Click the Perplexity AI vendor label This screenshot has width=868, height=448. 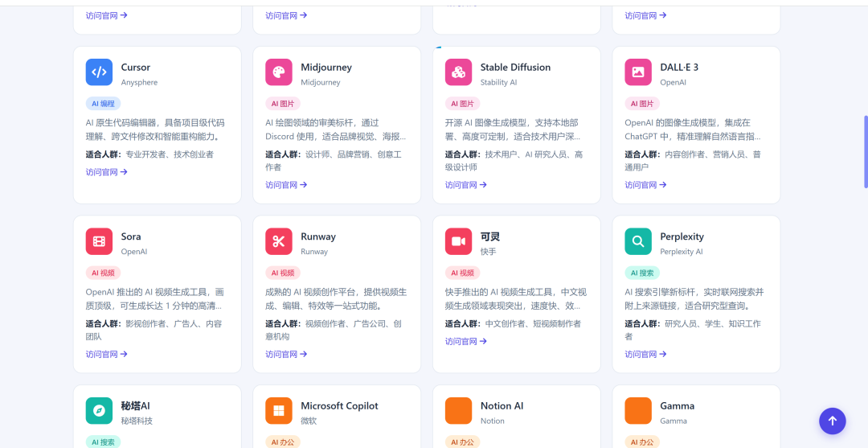point(682,252)
